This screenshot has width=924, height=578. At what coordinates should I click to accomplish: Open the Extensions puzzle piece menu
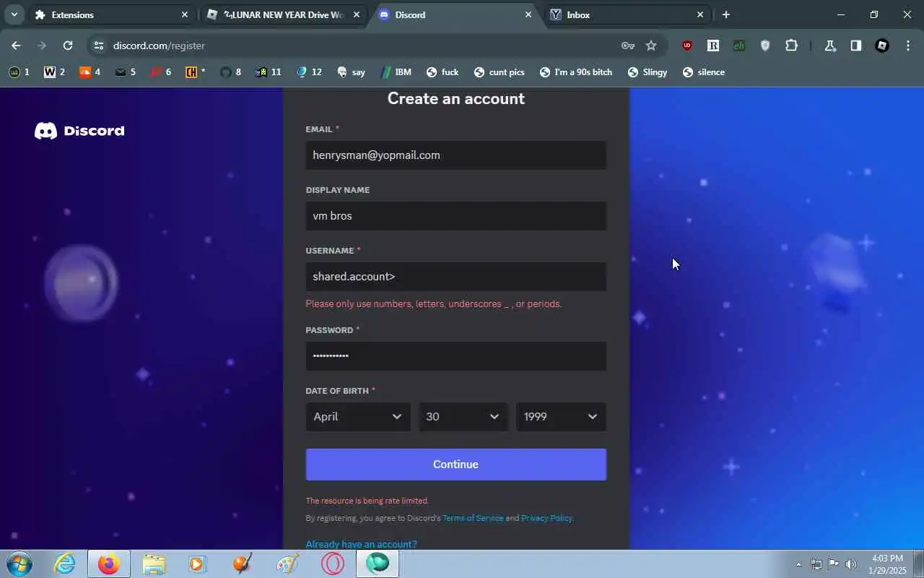(791, 46)
